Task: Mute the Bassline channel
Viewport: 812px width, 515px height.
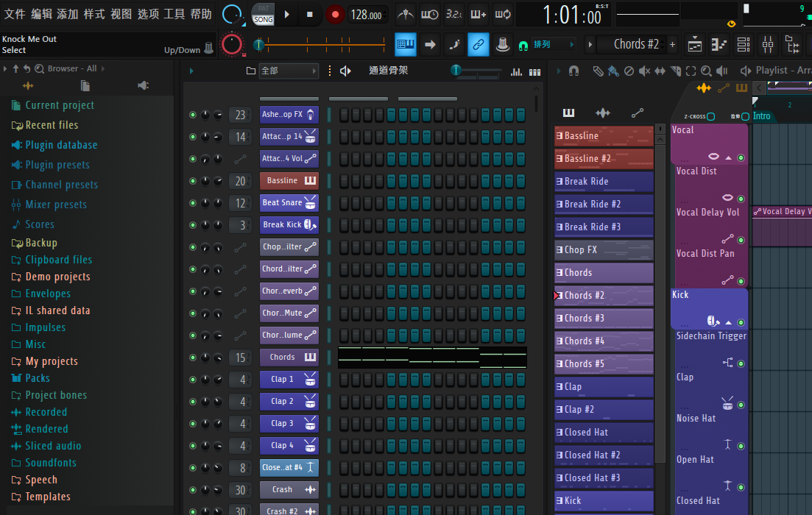Action: click(193, 181)
